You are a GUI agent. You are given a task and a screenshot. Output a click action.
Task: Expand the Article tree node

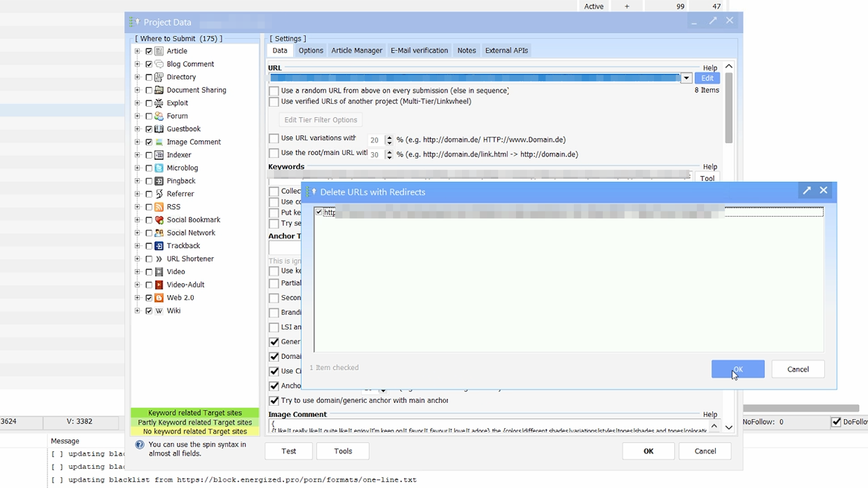(x=137, y=51)
